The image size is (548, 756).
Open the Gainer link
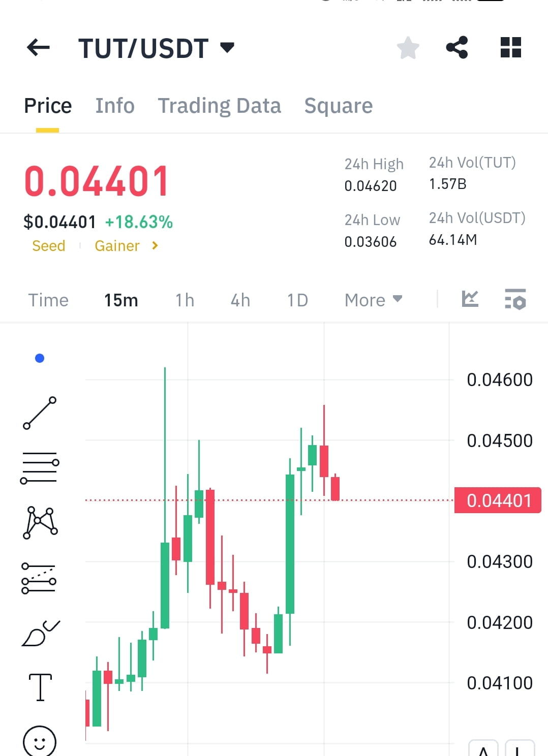click(x=117, y=245)
